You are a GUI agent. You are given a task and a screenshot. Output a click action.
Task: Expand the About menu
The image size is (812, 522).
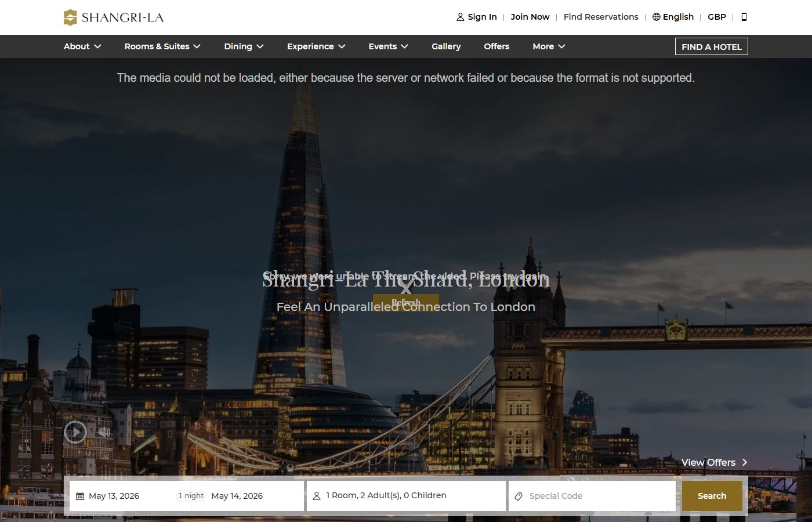pyautogui.click(x=82, y=46)
